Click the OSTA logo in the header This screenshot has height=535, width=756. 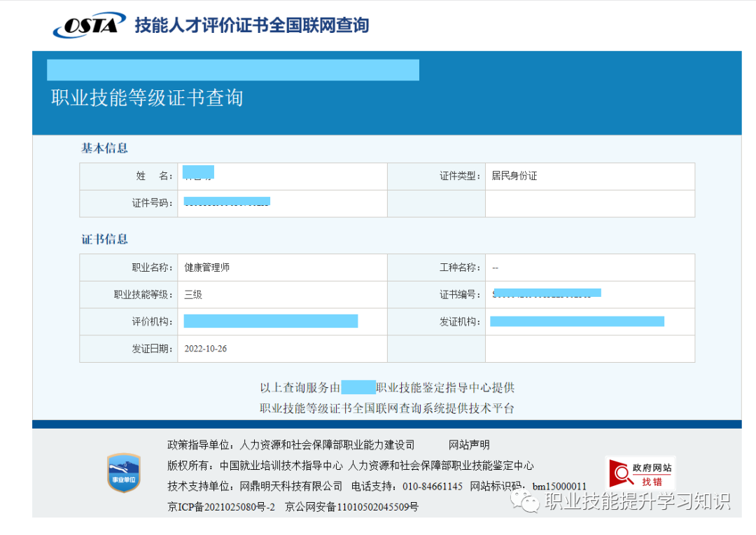90,26
